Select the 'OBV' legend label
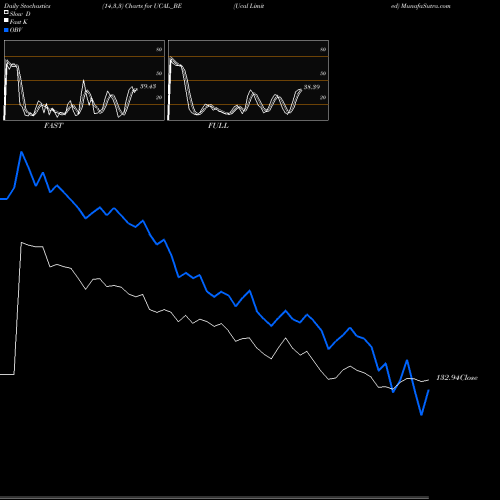 coord(16,30)
